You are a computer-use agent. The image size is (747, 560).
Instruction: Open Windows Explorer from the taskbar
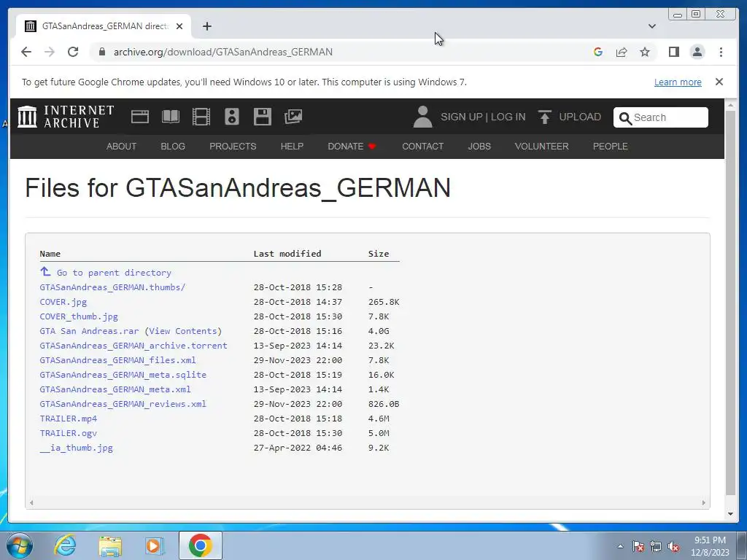tap(110, 545)
